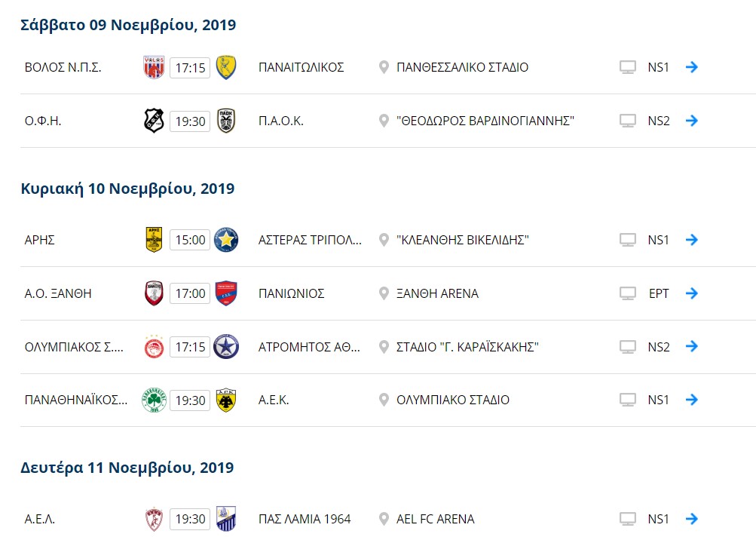Image resolution: width=756 pixels, height=540 pixels.
Task: Click the 15:00 kickoff time box
Action: [190, 240]
